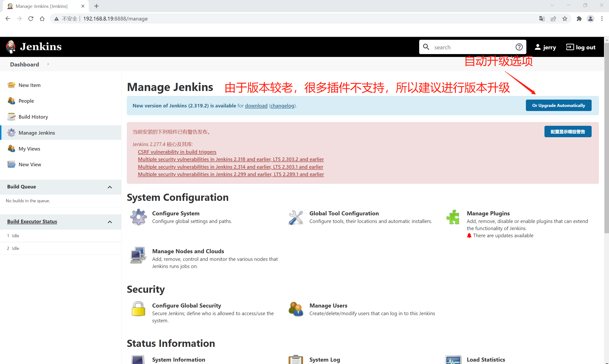This screenshot has height=364, width=609.
Task: Open a new browser tab
Action: click(96, 6)
